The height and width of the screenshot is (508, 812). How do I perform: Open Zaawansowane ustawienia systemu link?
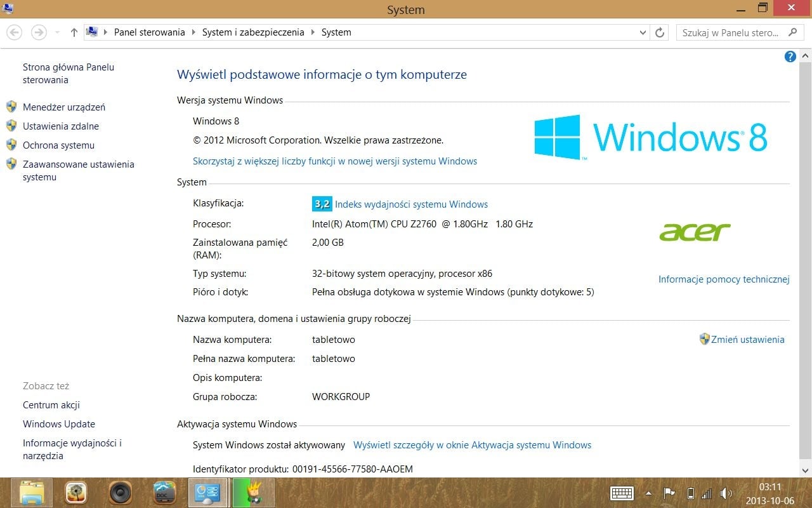(x=79, y=171)
